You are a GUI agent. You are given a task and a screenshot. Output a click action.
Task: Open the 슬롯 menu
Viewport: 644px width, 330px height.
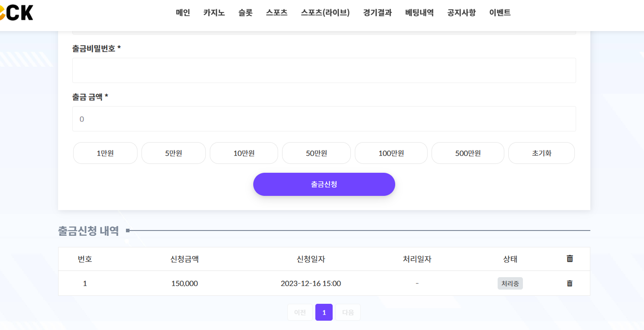point(245,13)
